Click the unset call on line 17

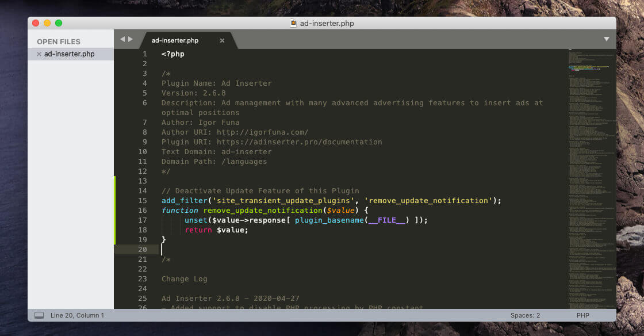coord(196,220)
